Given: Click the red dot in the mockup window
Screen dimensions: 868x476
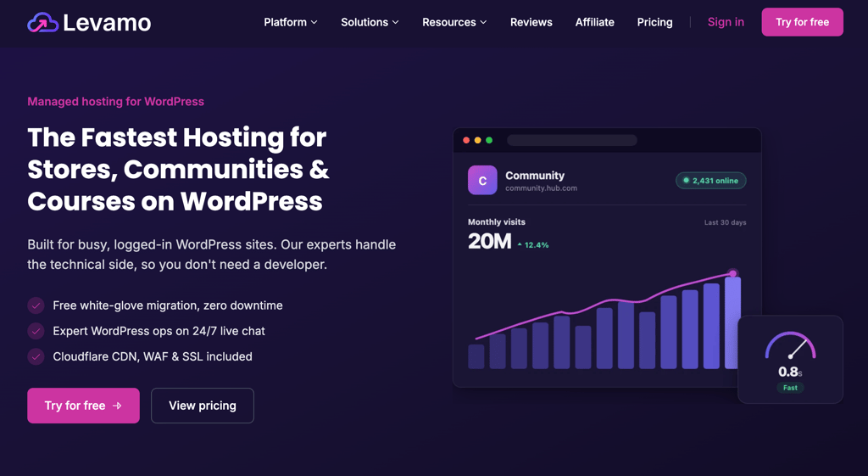Looking at the screenshot, I should point(466,140).
